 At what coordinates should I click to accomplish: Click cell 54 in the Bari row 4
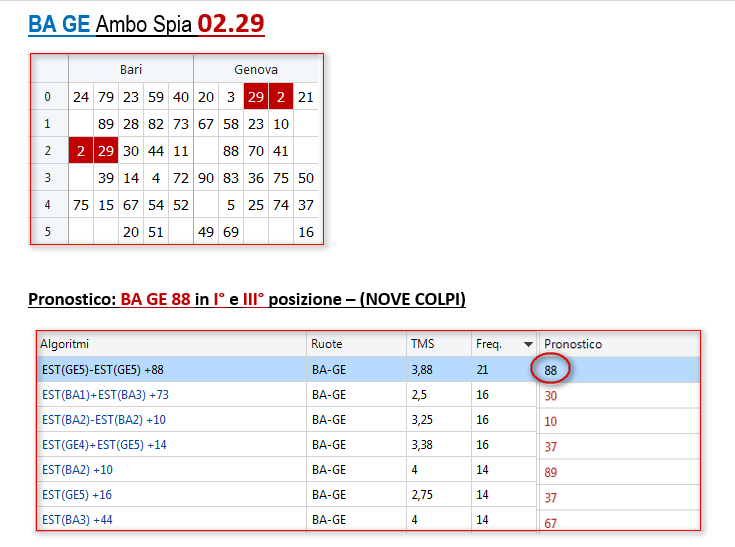[x=156, y=205]
